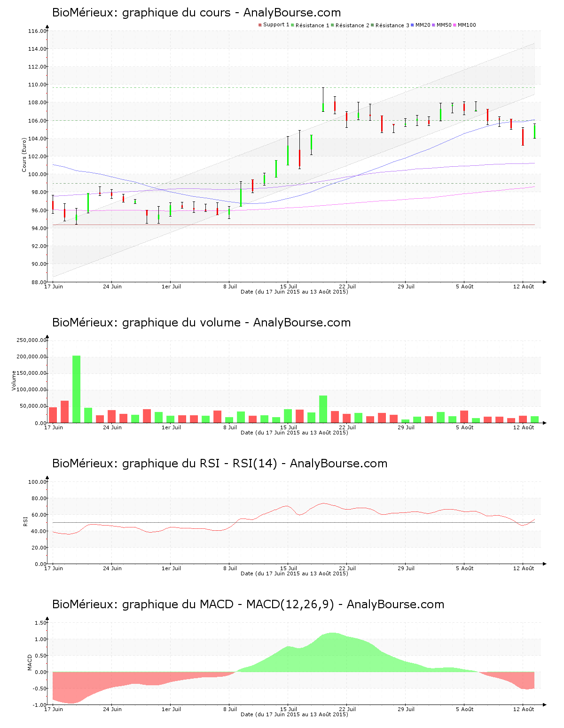Click '24 Juin' on the MACD chart axis
Screen dimensions: 564x728
112,709
